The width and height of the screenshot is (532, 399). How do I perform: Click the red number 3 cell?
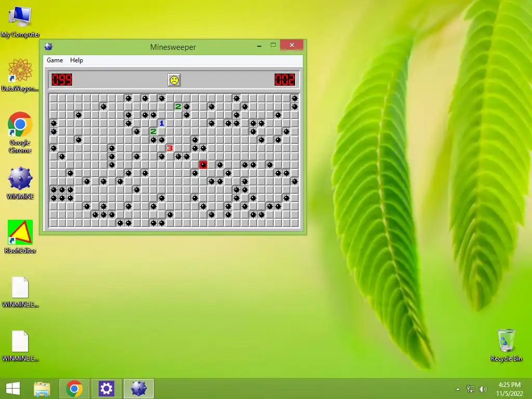coord(170,148)
